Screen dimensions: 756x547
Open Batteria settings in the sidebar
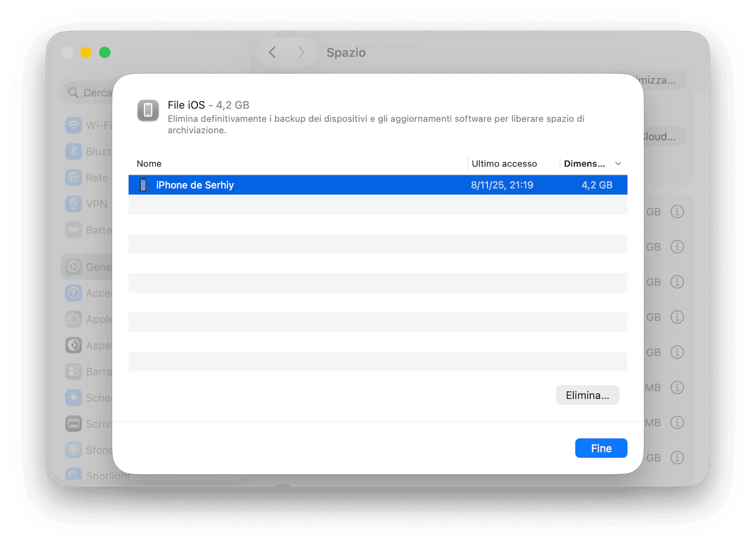click(x=89, y=230)
